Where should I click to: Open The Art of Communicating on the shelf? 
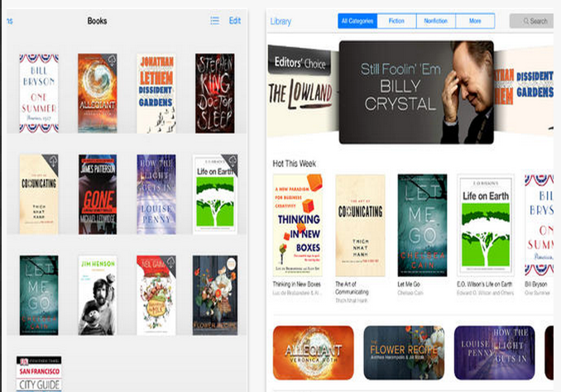[x=39, y=194]
